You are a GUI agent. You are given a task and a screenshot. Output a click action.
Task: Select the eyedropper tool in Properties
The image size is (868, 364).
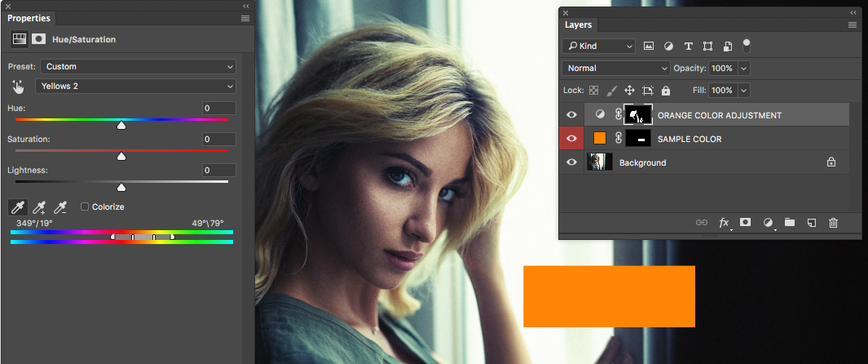(17, 207)
